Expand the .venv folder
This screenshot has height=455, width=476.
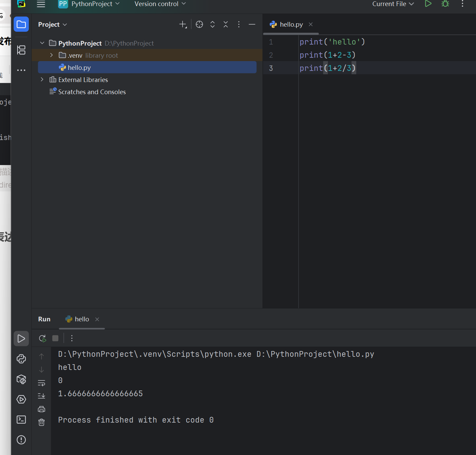pos(51,55)
